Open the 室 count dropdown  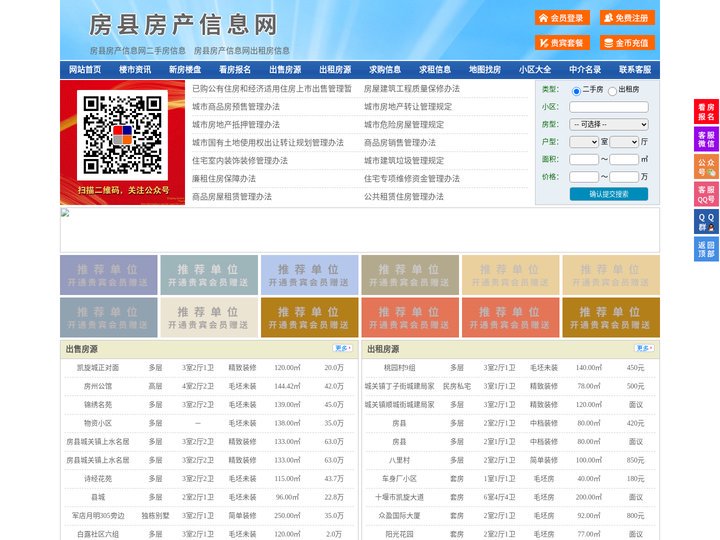tap(584, 142)
